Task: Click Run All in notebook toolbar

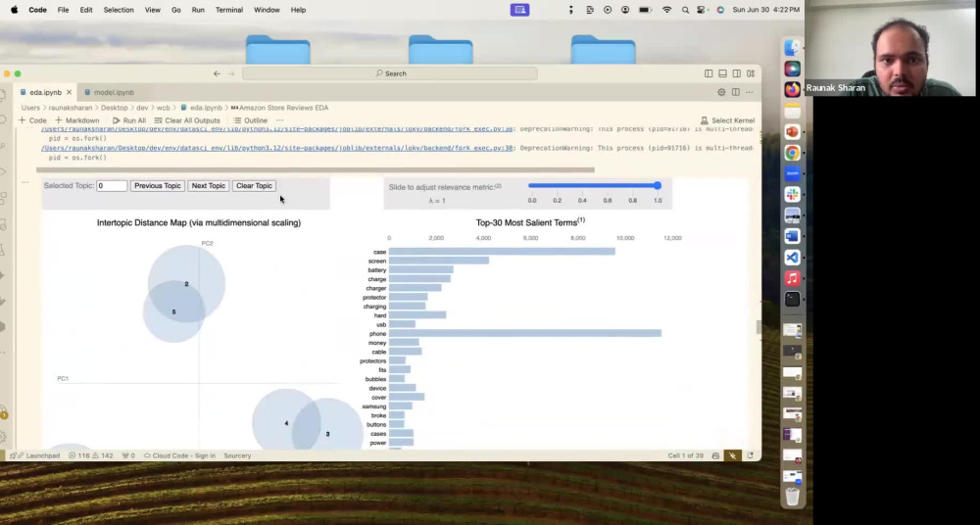Action: click(x=129, y=120)
